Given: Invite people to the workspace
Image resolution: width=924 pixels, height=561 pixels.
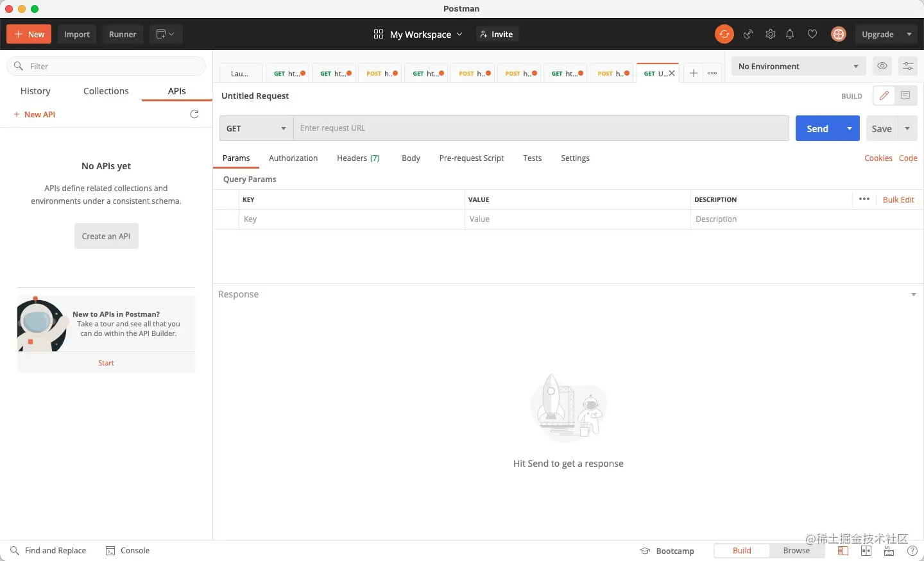Looking at the screenshot, I should coord(496,34).
